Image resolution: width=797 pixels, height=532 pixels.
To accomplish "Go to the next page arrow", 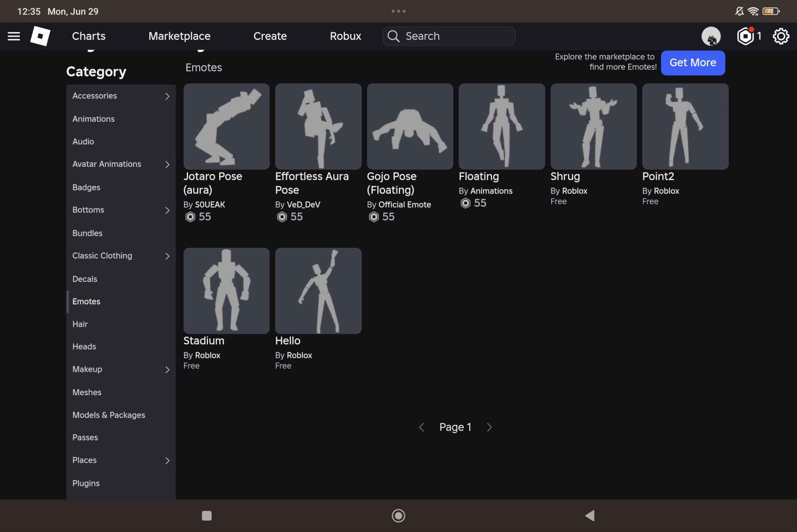I will click(x=489, y=427).
